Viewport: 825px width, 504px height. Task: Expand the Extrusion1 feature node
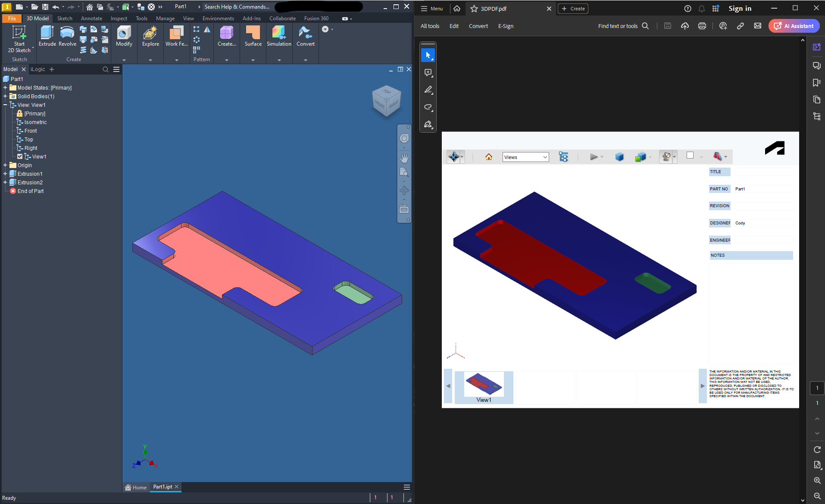[x=5, y=174]
